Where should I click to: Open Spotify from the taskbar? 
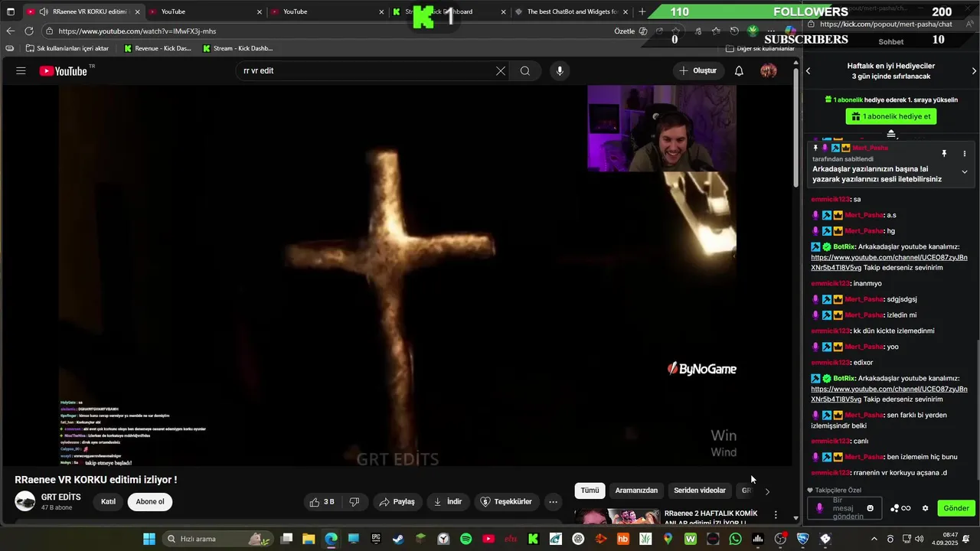466,539
